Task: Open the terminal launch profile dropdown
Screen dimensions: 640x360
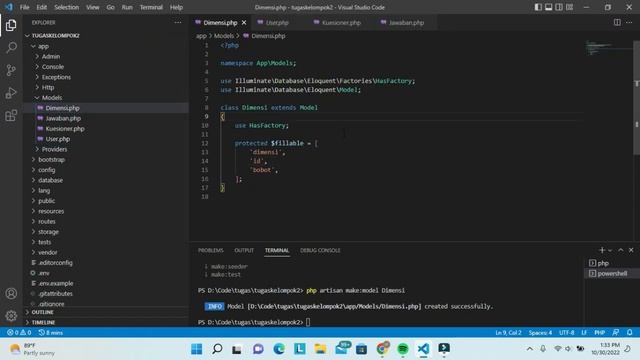Action: coord(610,250)
